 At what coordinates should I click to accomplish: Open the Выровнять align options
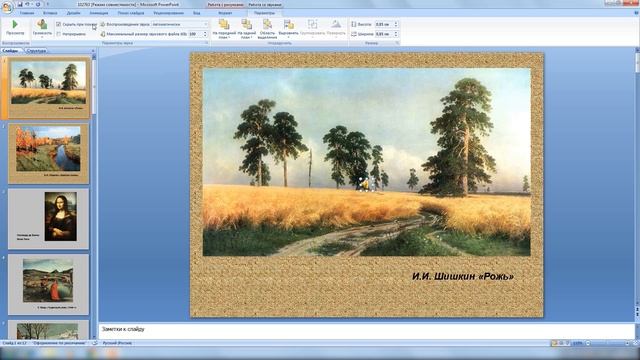tap(289, 29)
